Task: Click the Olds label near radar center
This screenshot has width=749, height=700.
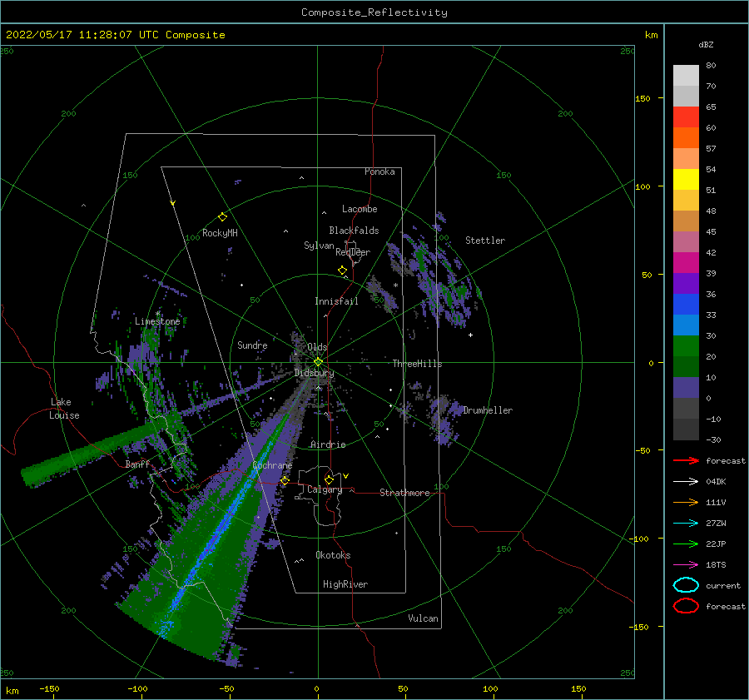Action: [x=317, y=347]
